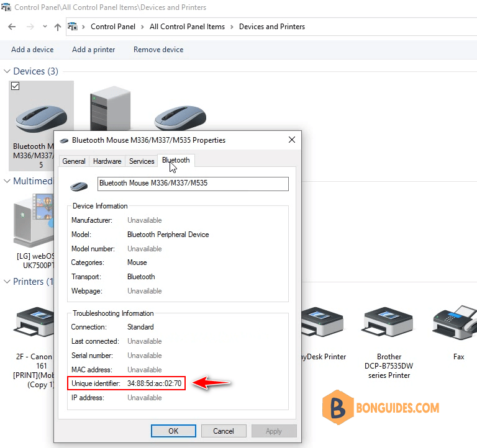Click the Transport value Bluetooth
The image size is (477, 448).
coord(141,277)
